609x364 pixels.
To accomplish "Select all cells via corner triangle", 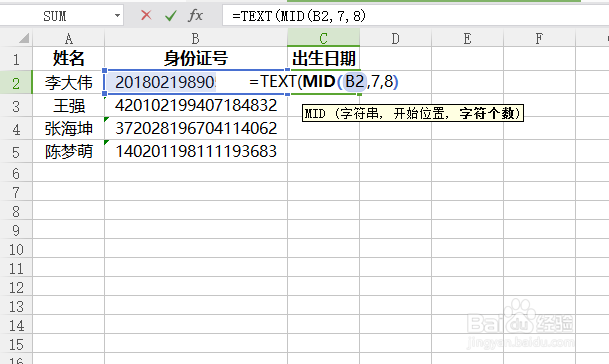I will tap(24, 38).
